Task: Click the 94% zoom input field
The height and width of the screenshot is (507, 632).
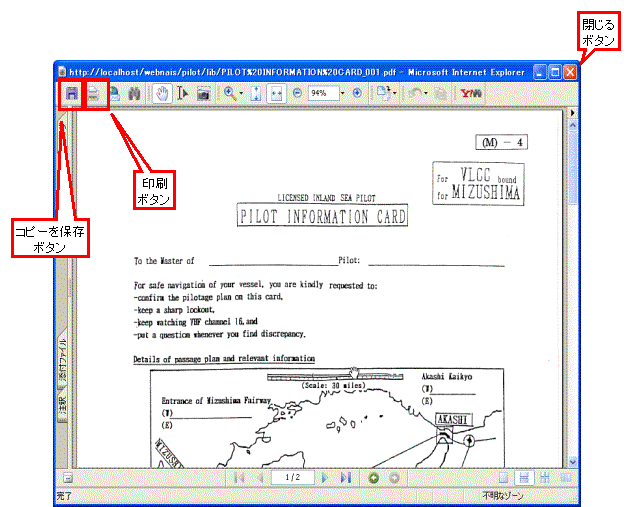Action: click(322, 93)
